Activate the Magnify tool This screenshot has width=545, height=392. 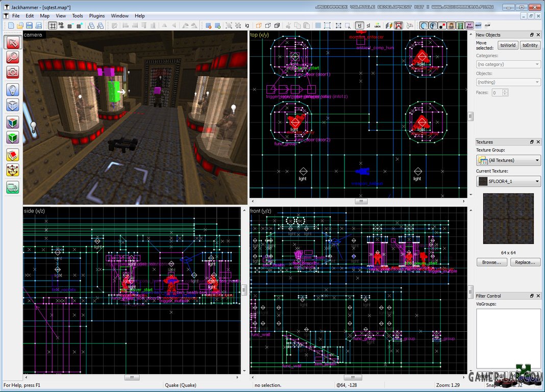click(x=13, y=57)
